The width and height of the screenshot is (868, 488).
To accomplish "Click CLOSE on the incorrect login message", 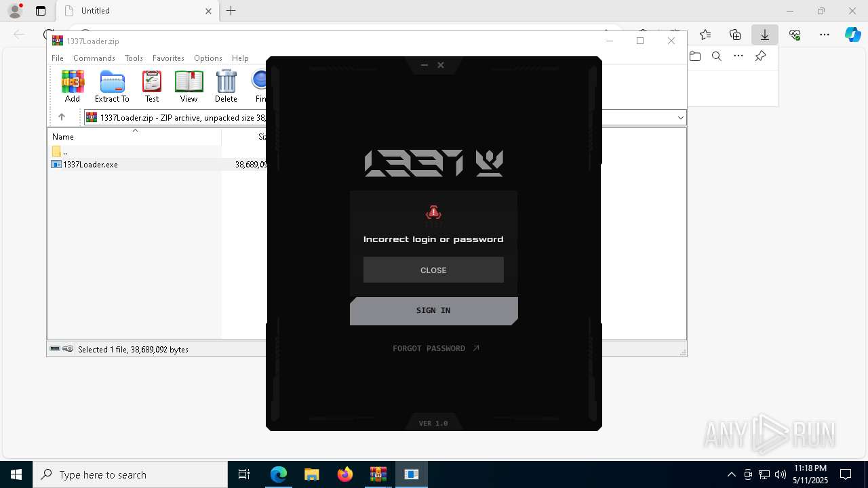I will [x=433, y=270].
